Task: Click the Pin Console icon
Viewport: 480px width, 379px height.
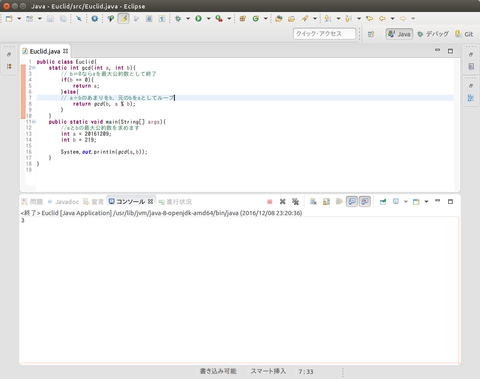Action: [383, 201]
